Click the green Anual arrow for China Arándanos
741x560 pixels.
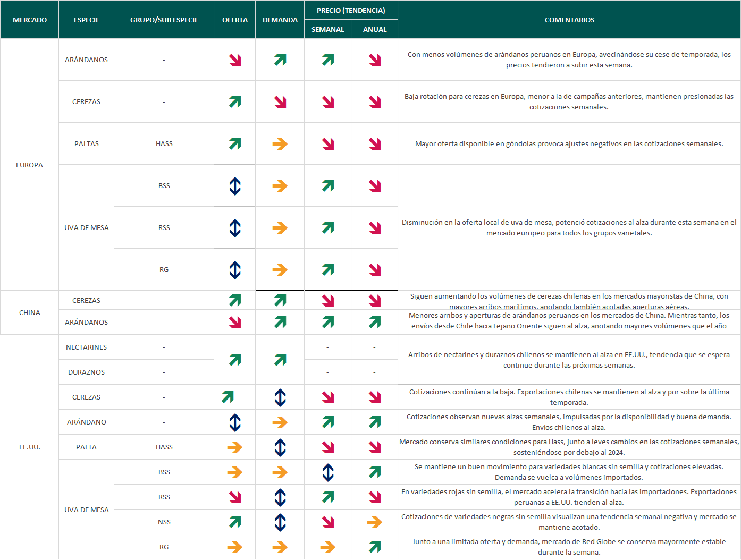[x=375, y=322]
